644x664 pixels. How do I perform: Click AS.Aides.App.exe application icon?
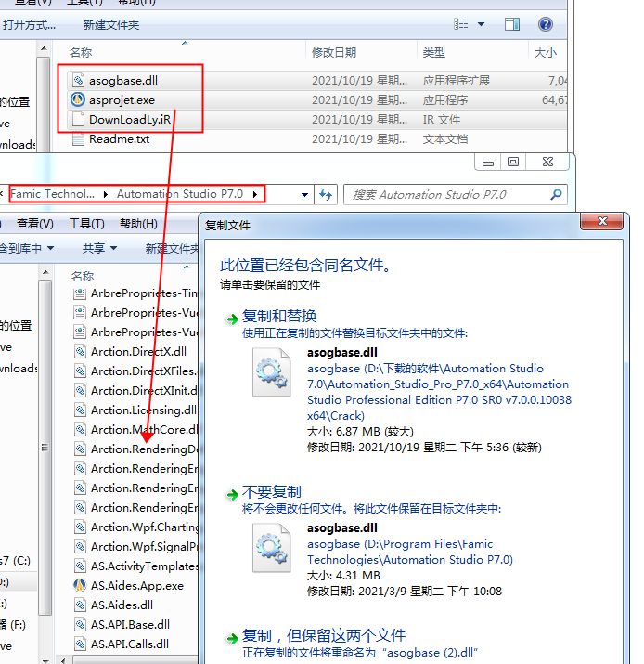pyautogui.click(x=80, y=586)
